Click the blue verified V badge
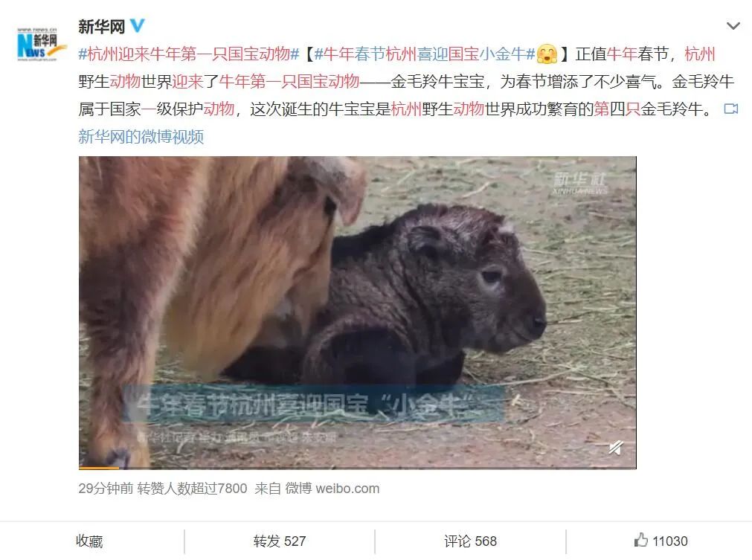Image resolution: width=752 pixels, height=560 pixels. pyautogui.click(x=137, y=25)
